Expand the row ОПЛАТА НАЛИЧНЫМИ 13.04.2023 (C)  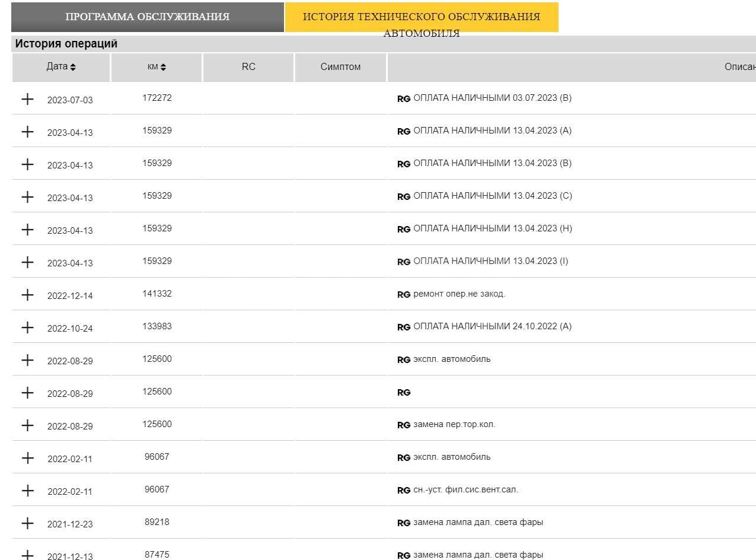27,197
